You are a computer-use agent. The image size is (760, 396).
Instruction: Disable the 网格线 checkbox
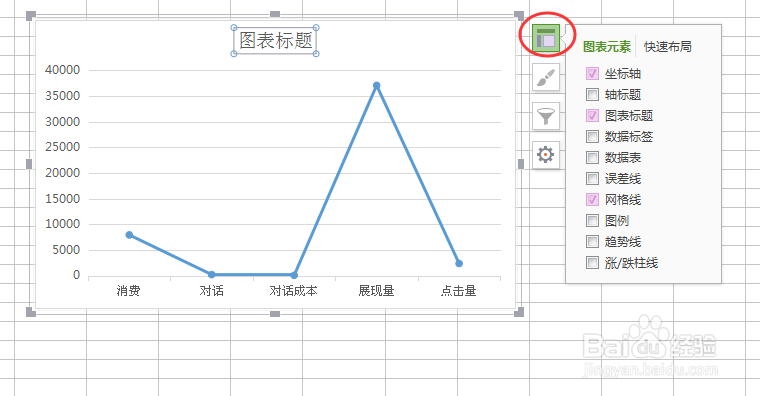592,199
